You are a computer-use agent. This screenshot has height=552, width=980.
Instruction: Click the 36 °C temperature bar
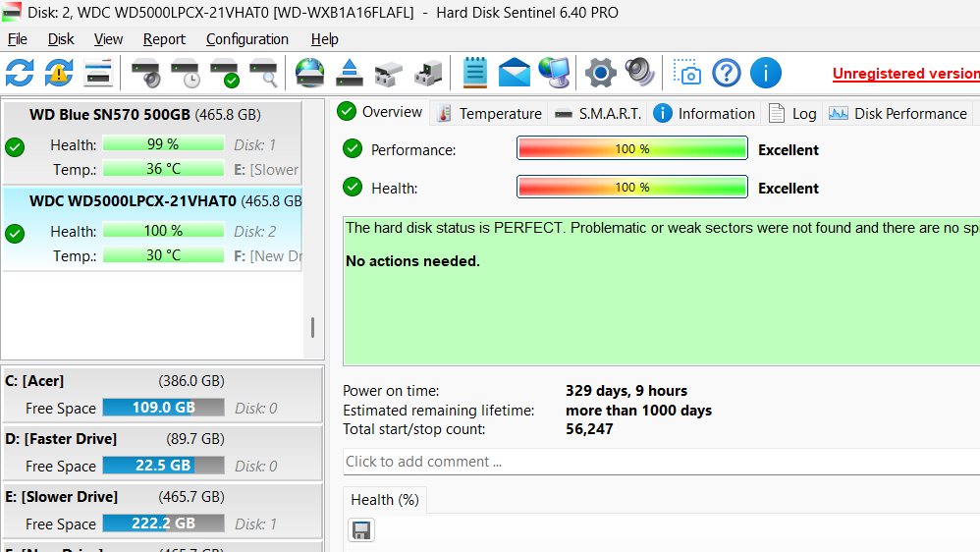tap(163, 169)
